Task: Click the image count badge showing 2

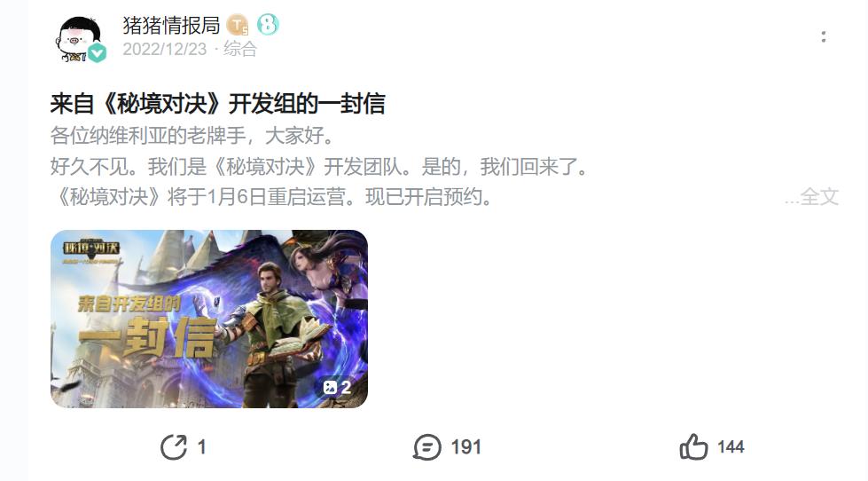Action: (337, 387)
